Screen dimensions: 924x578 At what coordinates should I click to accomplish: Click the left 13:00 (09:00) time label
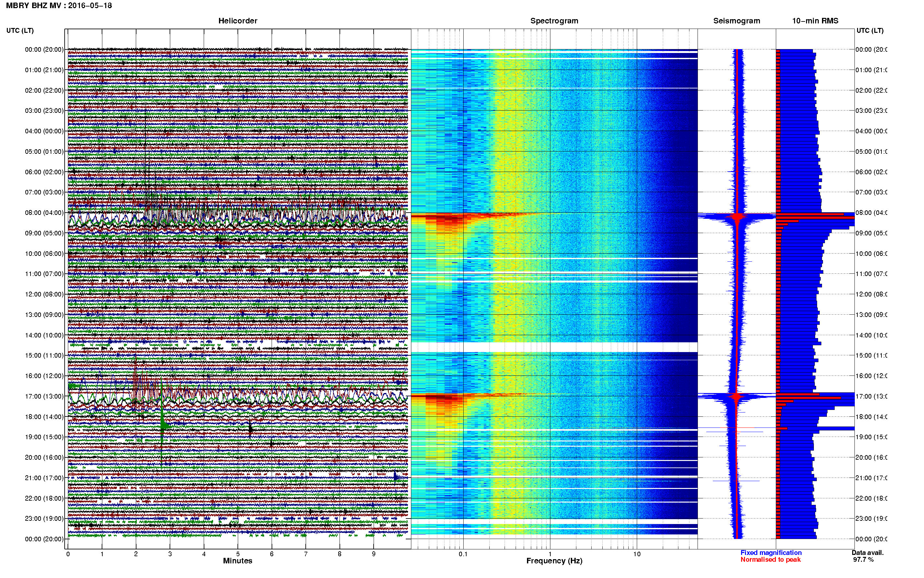point(44,315)
